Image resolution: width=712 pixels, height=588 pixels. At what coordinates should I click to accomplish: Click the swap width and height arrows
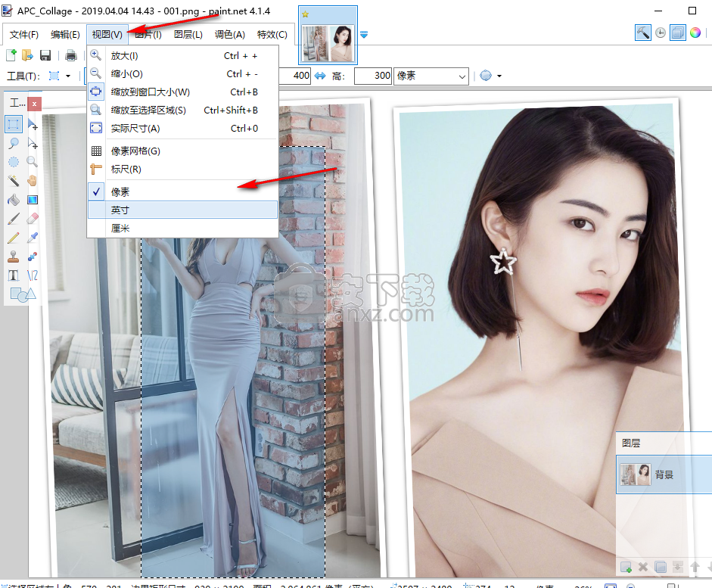pyautogui.click(x=320, y=76)
